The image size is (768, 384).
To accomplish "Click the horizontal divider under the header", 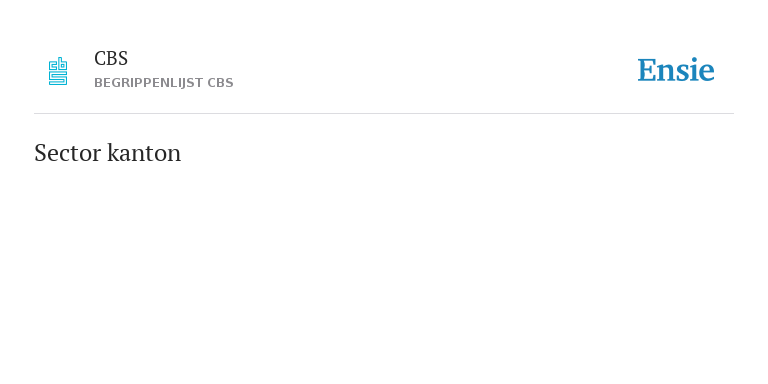I will coord(384,114).
